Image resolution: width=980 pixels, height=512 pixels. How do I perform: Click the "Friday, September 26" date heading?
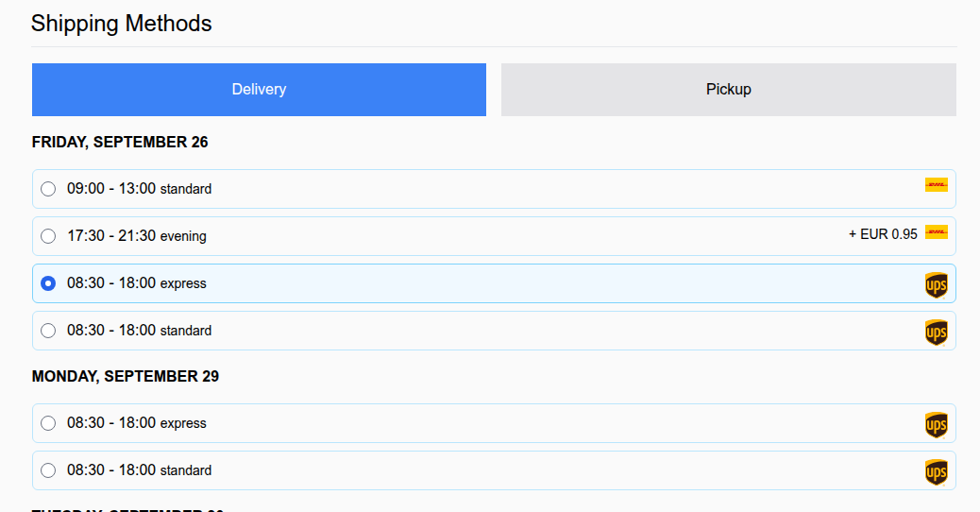pyautogui.click(x=120, y=143)
